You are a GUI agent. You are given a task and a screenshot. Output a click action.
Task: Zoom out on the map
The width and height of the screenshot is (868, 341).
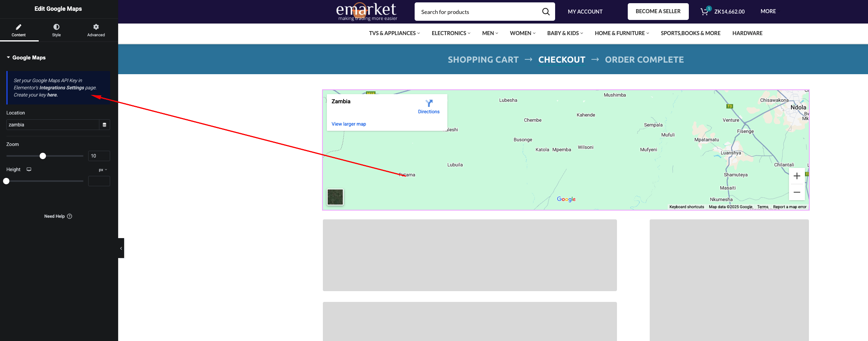(x=797, y=192)
